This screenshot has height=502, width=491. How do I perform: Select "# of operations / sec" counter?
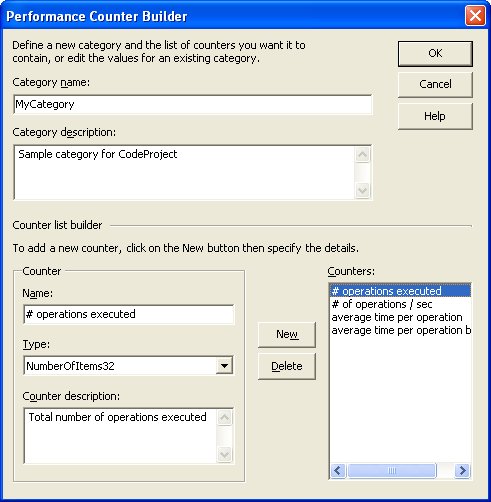(382, 304)
